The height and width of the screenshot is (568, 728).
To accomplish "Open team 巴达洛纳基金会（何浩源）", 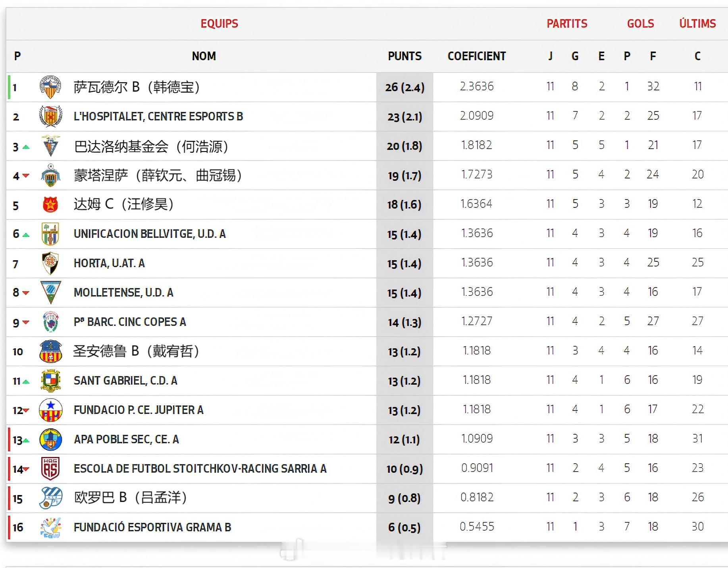I will point(151,146).
